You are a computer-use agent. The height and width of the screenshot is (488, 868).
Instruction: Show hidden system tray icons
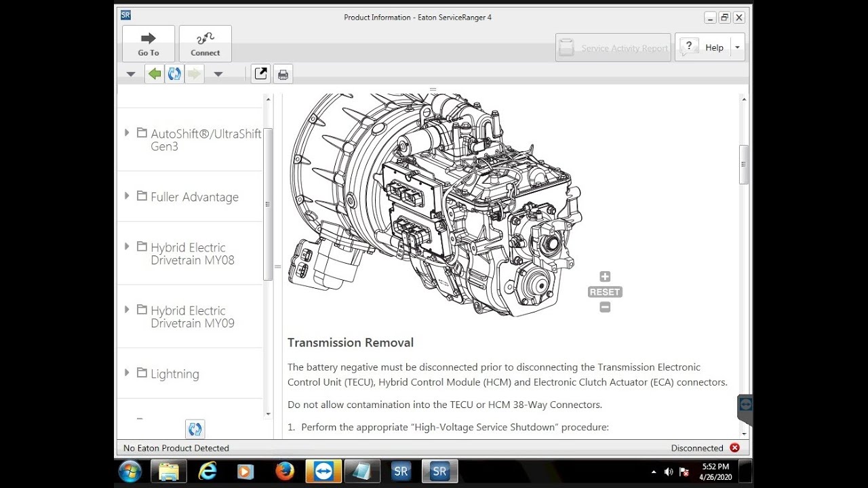click(654, 472)
